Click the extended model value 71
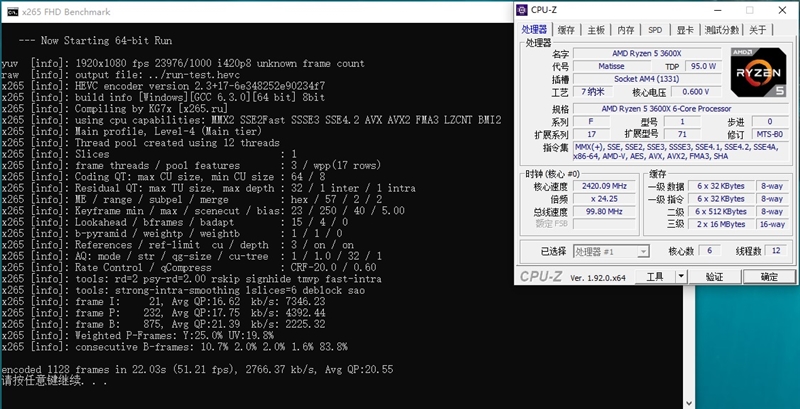This screenshot has height=409, width=800. click(681, 134)
